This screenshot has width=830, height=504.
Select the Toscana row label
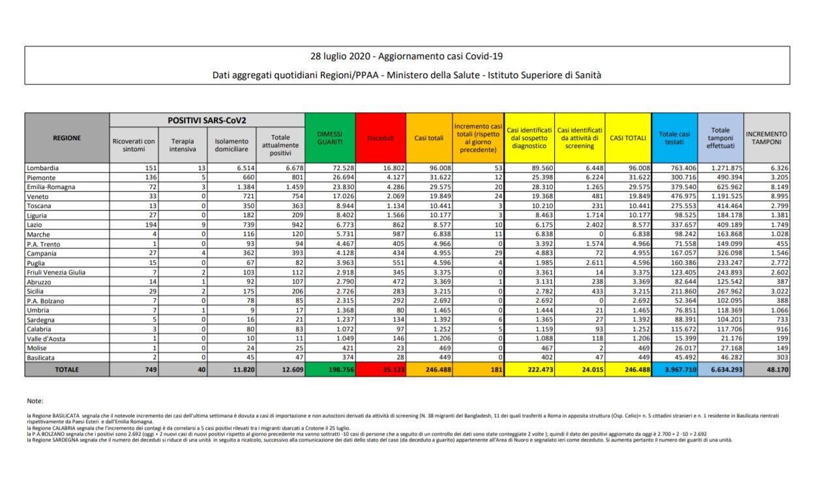(40, 206)
